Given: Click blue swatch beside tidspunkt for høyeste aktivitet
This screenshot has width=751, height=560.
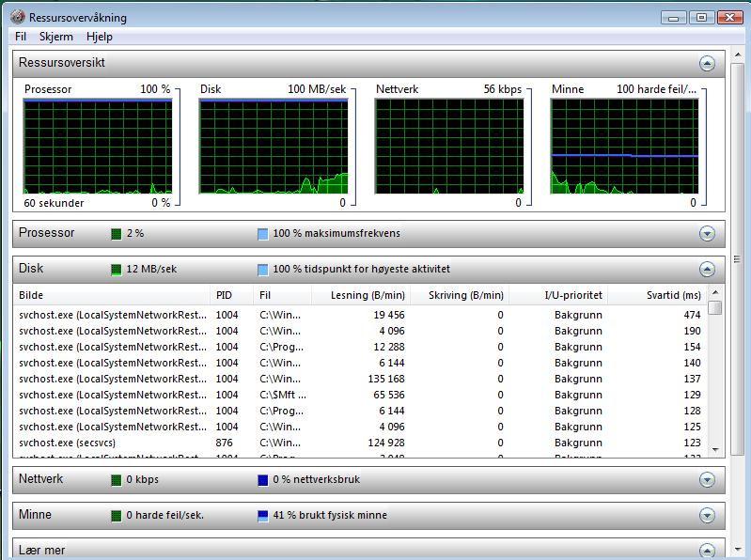Looking at the screenshot, I should point(263,270).
